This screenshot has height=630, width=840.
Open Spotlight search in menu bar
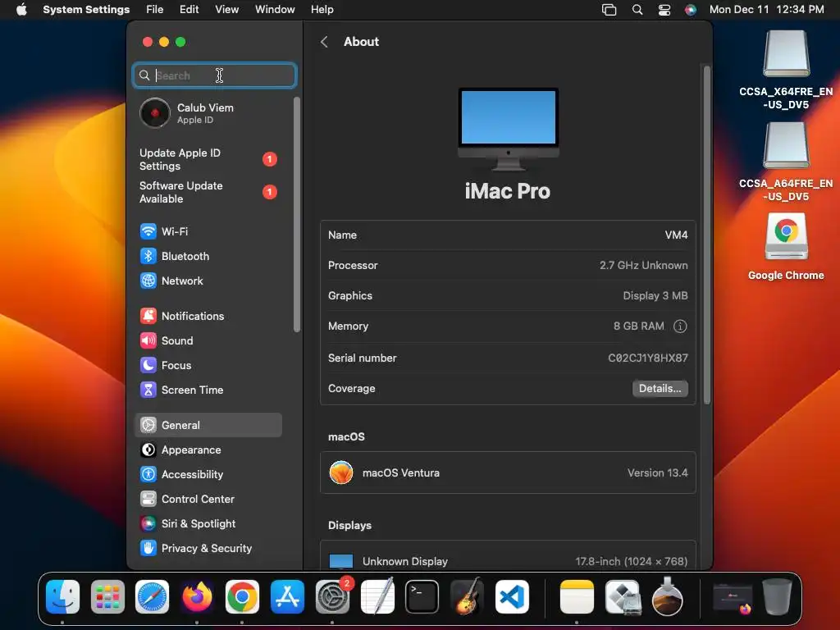pyautogui.click(x=637, y=10)
